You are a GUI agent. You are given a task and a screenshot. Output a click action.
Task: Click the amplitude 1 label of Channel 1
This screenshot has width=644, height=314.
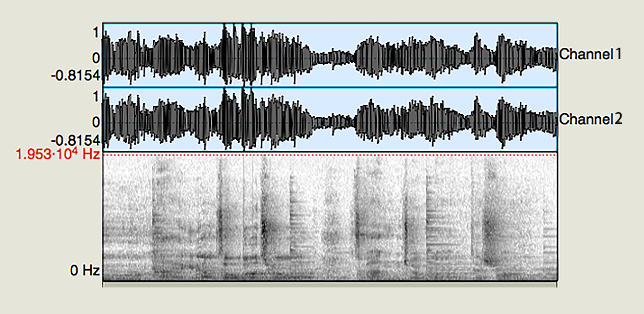point(95,32)
